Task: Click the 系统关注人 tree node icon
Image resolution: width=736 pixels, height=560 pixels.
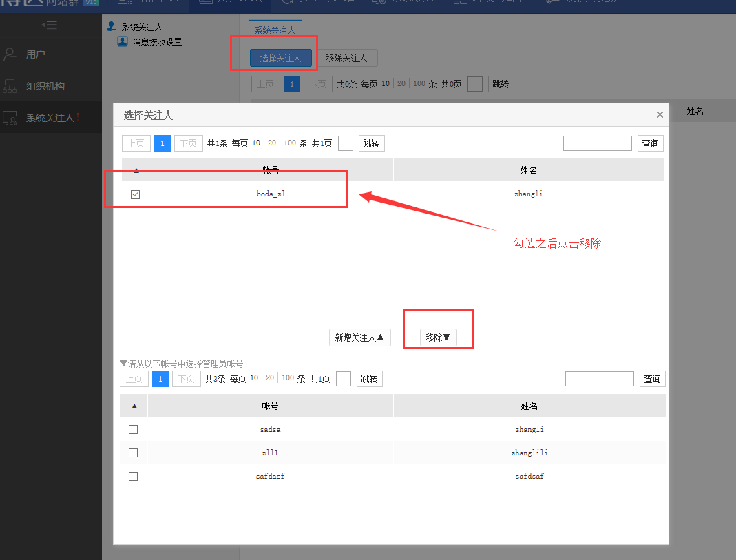Action: click(112, 27)
